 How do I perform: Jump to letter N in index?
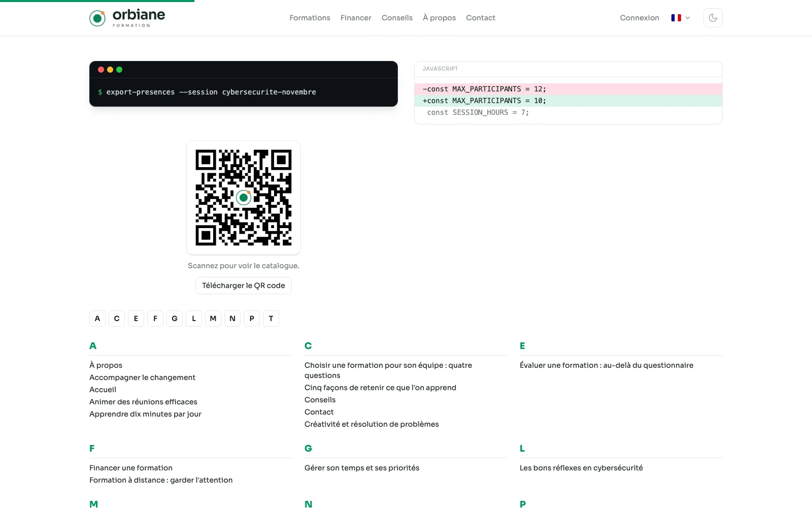pyautogui.click(x=232, y=319)
